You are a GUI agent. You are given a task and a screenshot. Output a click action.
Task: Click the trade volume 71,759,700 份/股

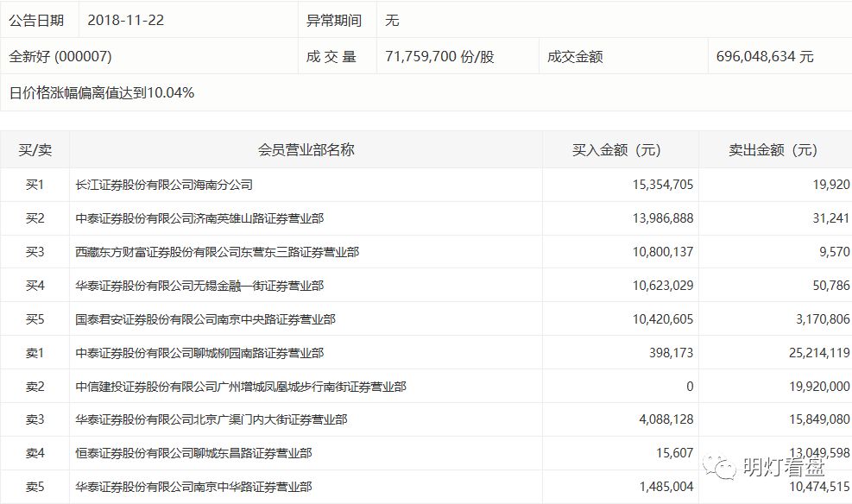point(439,56)
